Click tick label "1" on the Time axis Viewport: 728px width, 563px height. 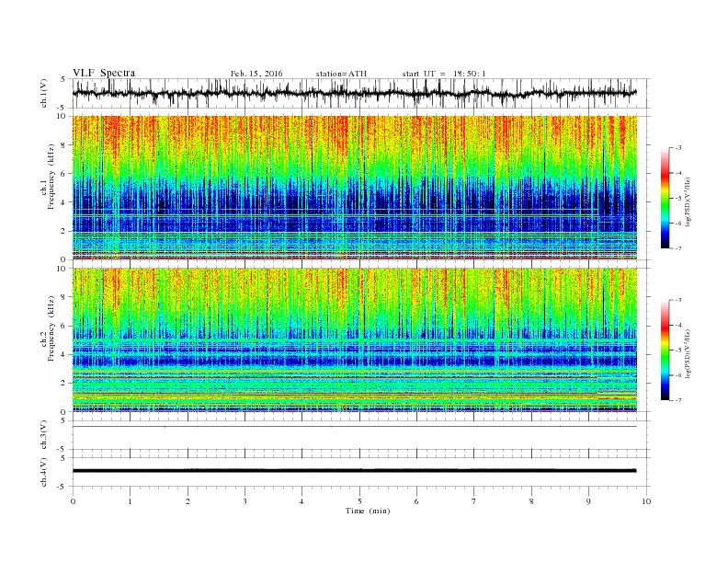pos(131,501)
